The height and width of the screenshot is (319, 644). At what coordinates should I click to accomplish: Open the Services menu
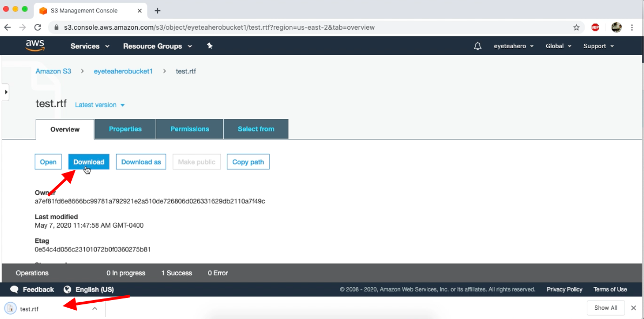(x=89, y=46)
